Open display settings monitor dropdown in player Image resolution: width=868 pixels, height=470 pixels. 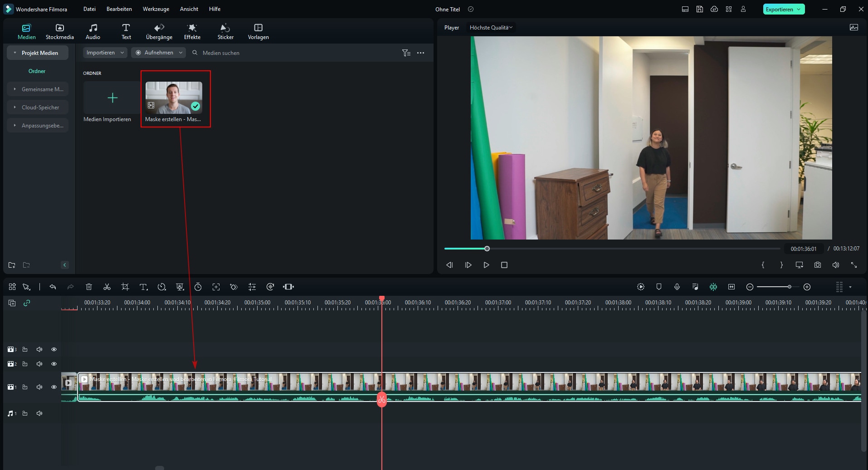(799, 265)
